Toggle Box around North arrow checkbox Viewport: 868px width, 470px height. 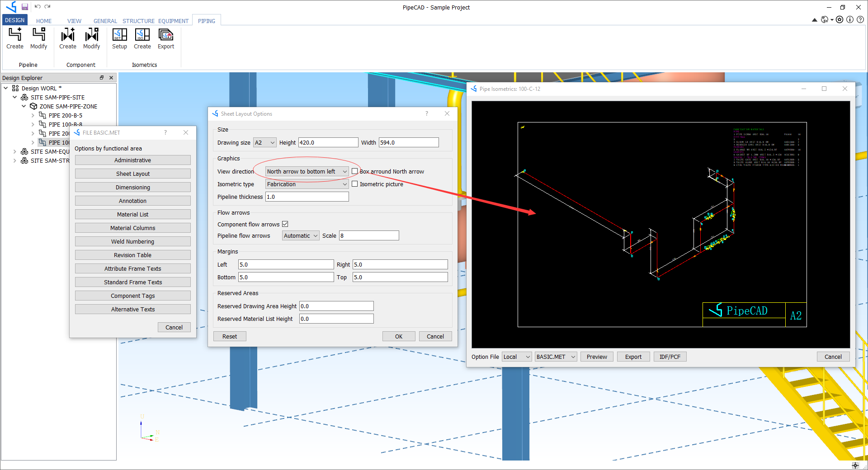(355, 171)
